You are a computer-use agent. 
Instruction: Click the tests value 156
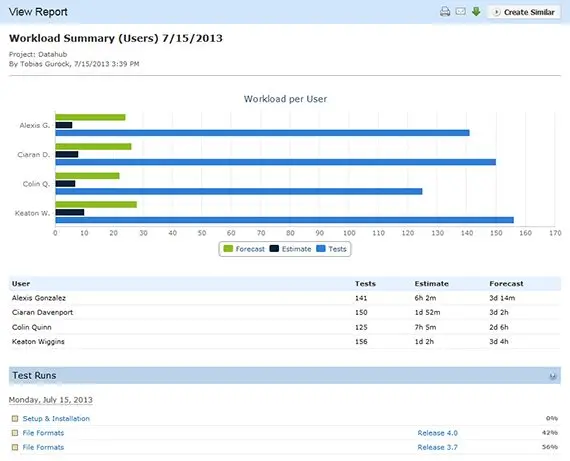point(361,342)
